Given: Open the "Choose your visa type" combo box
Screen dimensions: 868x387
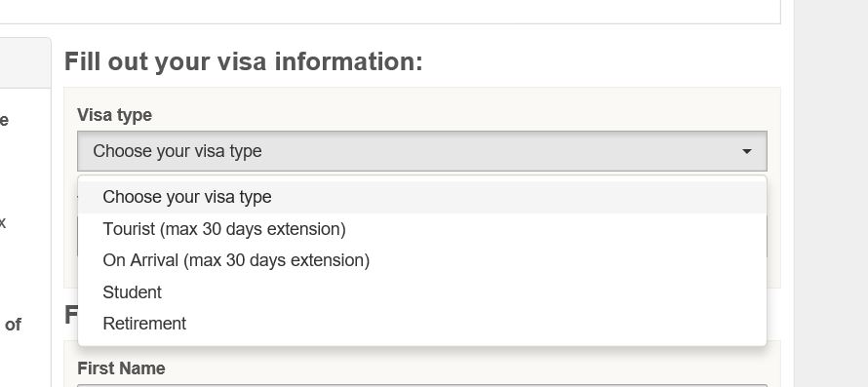Looking at the screenshot, I should point(422,151).
